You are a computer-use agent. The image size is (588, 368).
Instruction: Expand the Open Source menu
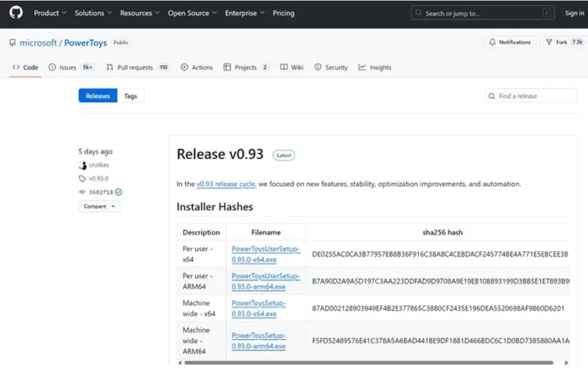[191, 13]
